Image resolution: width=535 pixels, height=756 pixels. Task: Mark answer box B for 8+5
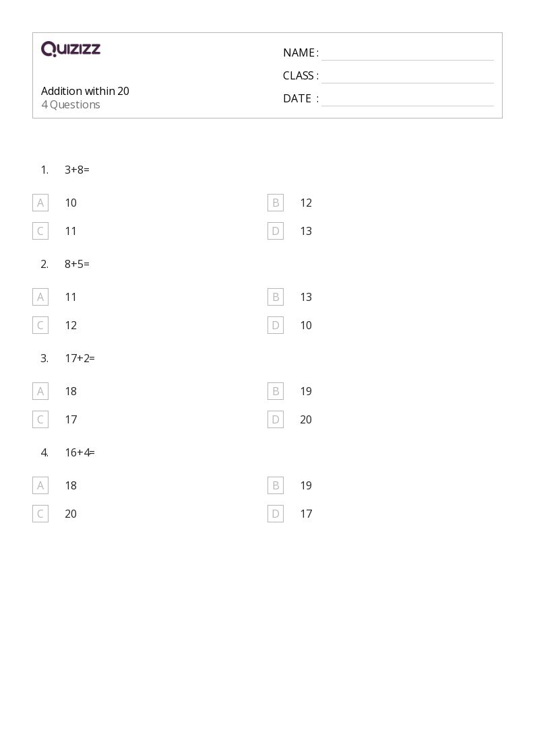[276, 297]
